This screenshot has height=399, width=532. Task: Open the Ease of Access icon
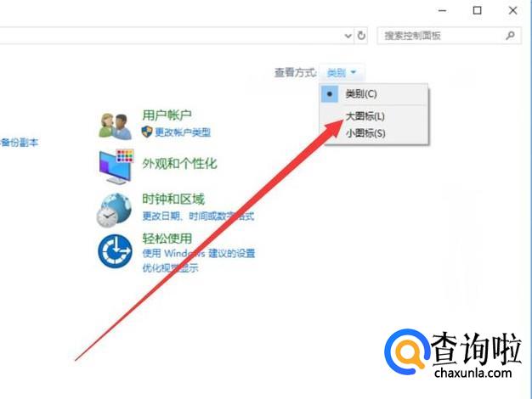point(115,251)
